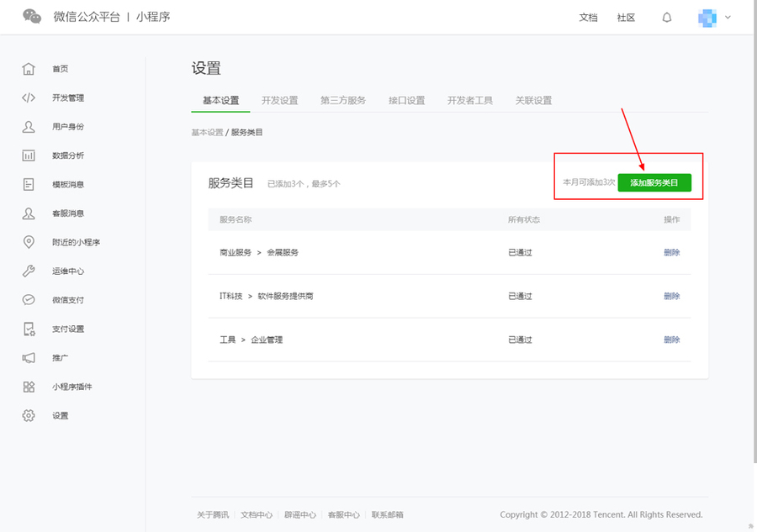Viewport: 757px width, 532px height.
Task: Select 模板消息 in the sidebar
Action: click(x=68, y=185)
